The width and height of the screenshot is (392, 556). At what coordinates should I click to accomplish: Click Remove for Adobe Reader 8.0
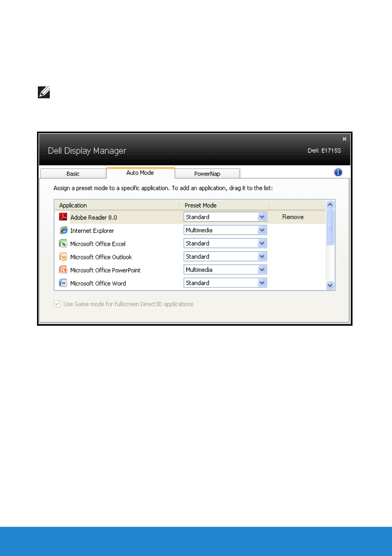pos(293,217)
